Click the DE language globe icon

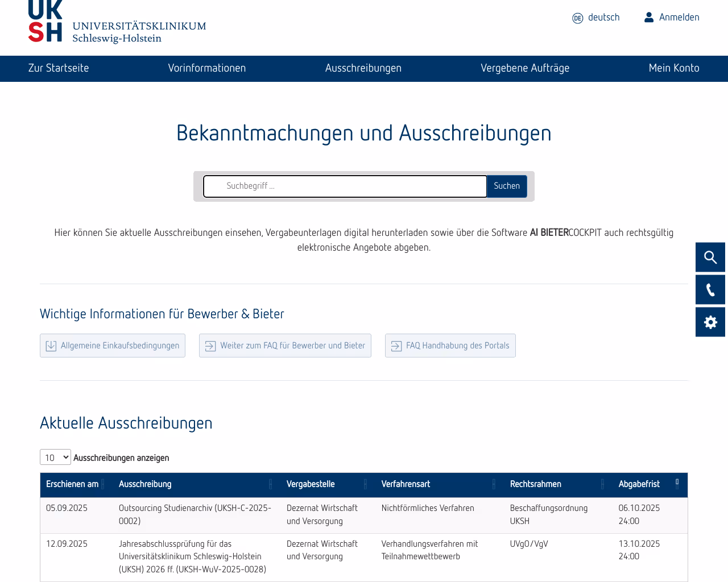tap(577, 18)
